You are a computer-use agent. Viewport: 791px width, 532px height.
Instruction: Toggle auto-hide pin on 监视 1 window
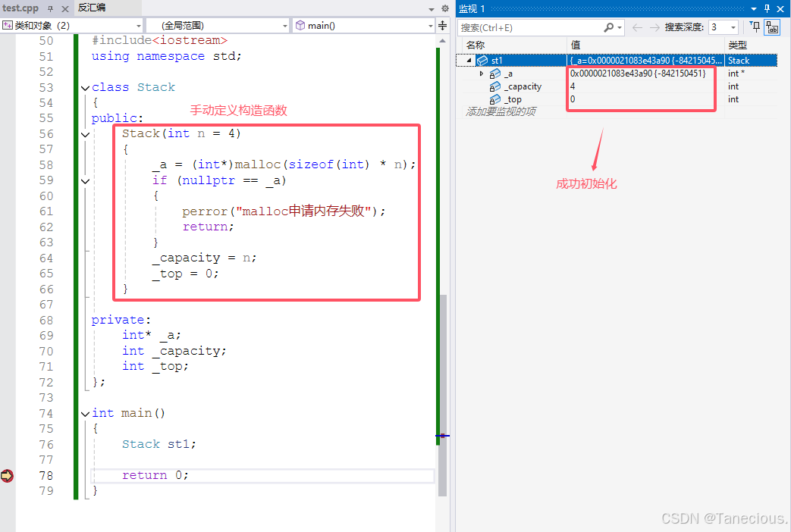pos(767,8)
